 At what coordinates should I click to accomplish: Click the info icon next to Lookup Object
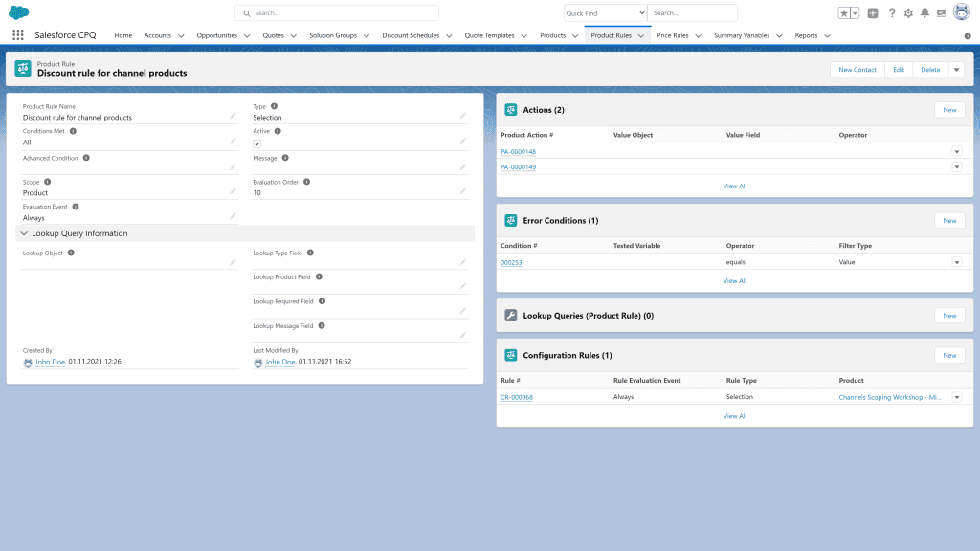71,253
